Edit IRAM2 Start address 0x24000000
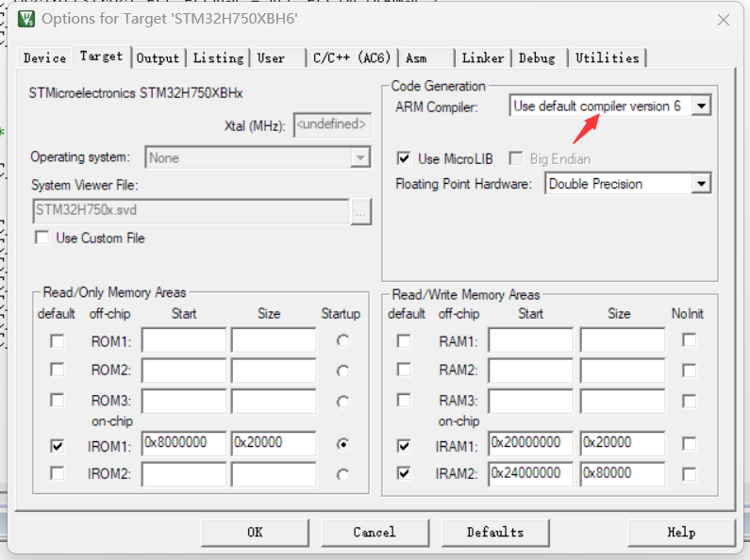Screen dimensions: 750x560 531,474
